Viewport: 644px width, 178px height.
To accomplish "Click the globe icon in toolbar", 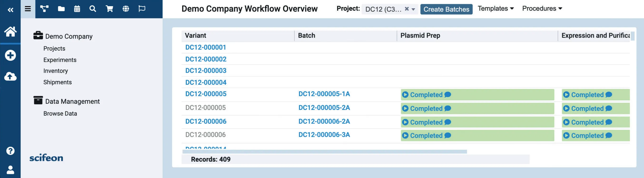I will click(126, 9).
